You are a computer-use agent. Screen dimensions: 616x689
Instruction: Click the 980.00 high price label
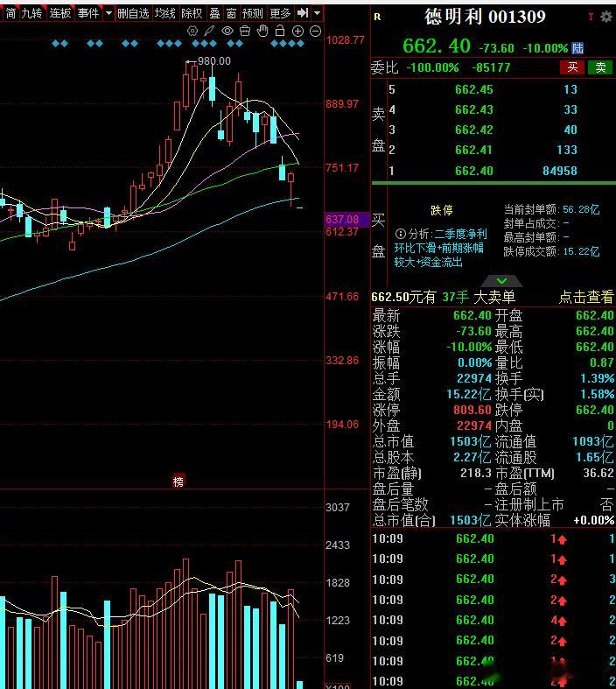213,61
